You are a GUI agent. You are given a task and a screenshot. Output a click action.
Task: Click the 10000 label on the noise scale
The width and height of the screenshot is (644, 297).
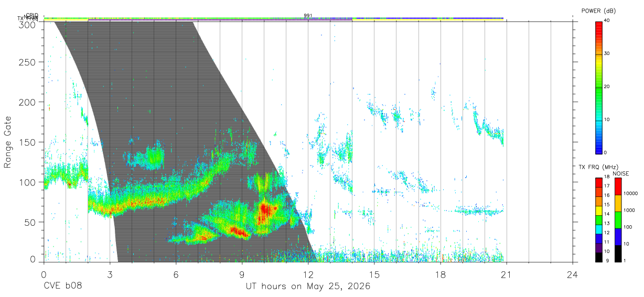point(630,194)
